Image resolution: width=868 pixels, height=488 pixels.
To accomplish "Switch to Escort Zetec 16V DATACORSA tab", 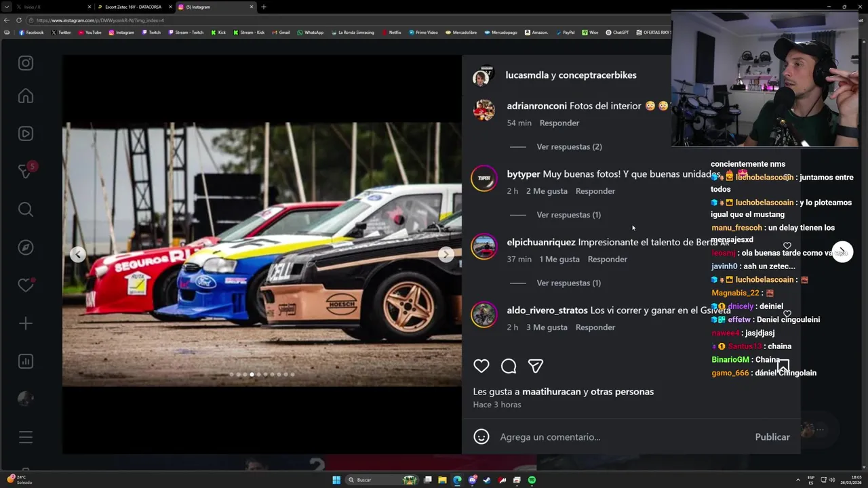I will [x=134, y=7].
